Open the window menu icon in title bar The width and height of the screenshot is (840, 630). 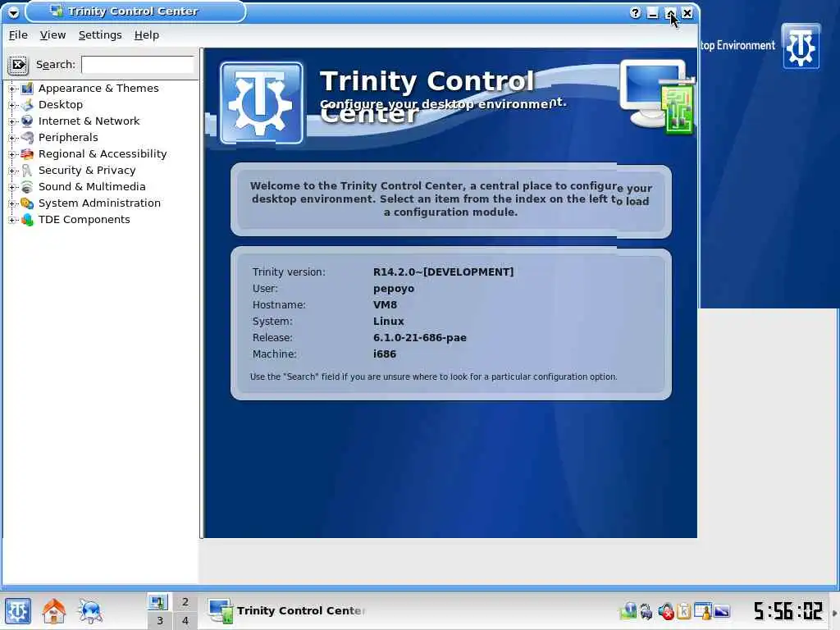point(13,11)
